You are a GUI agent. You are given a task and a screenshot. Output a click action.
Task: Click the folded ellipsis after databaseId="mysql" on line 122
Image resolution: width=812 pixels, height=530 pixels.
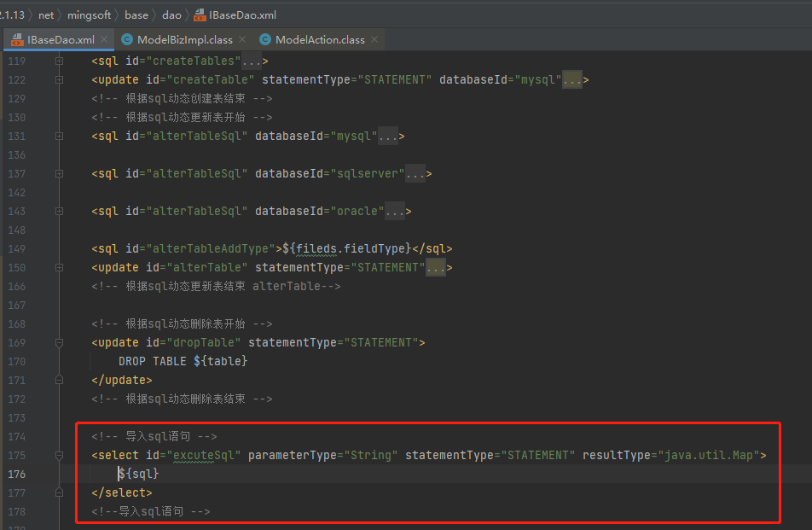tap(572, 79)
